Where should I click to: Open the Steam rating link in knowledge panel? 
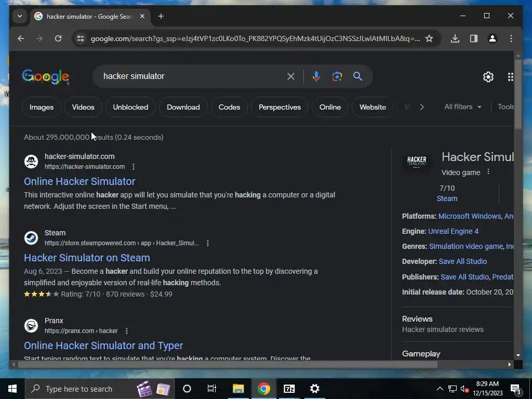447,198
